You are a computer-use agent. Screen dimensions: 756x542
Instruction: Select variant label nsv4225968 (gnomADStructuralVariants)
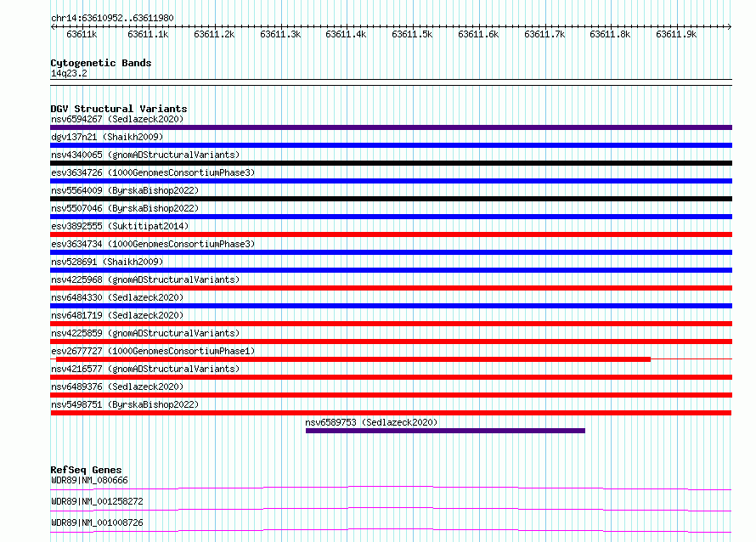coord(145,279)
